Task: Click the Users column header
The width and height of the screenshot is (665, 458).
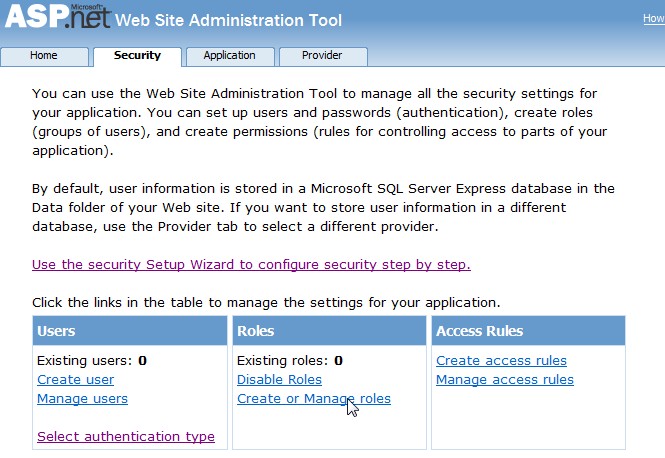Action: [x=130, y=331]
